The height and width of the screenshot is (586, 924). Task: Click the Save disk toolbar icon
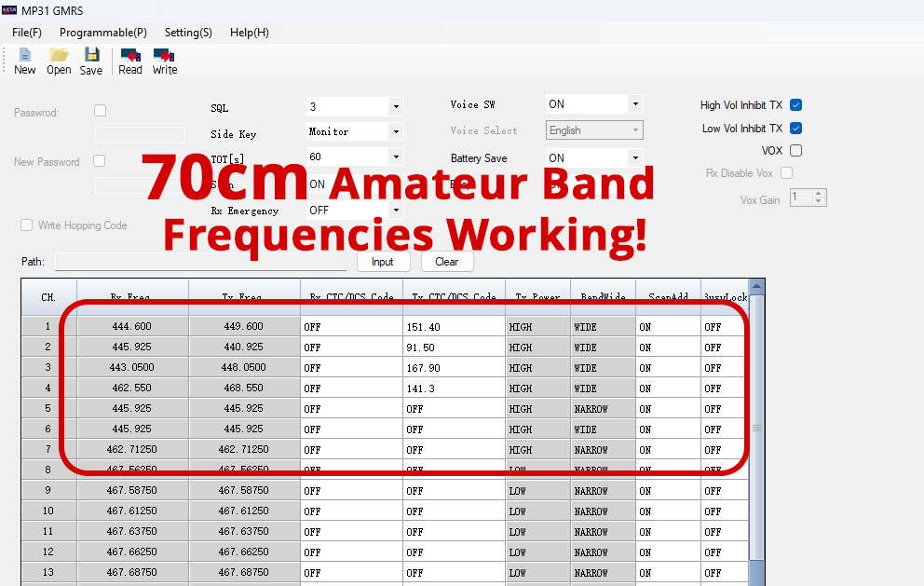click(x=91, y=56)
